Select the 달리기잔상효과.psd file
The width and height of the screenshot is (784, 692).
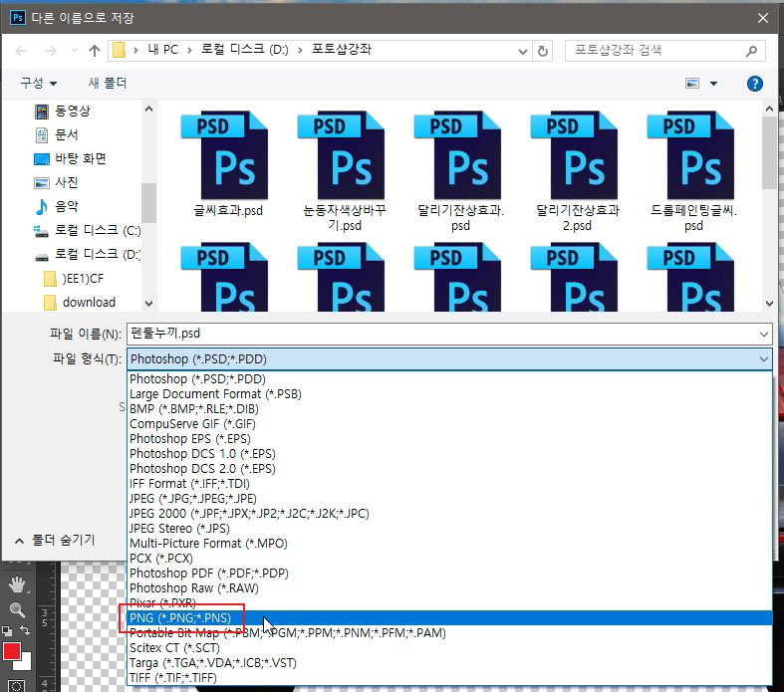tap(460, 172)
